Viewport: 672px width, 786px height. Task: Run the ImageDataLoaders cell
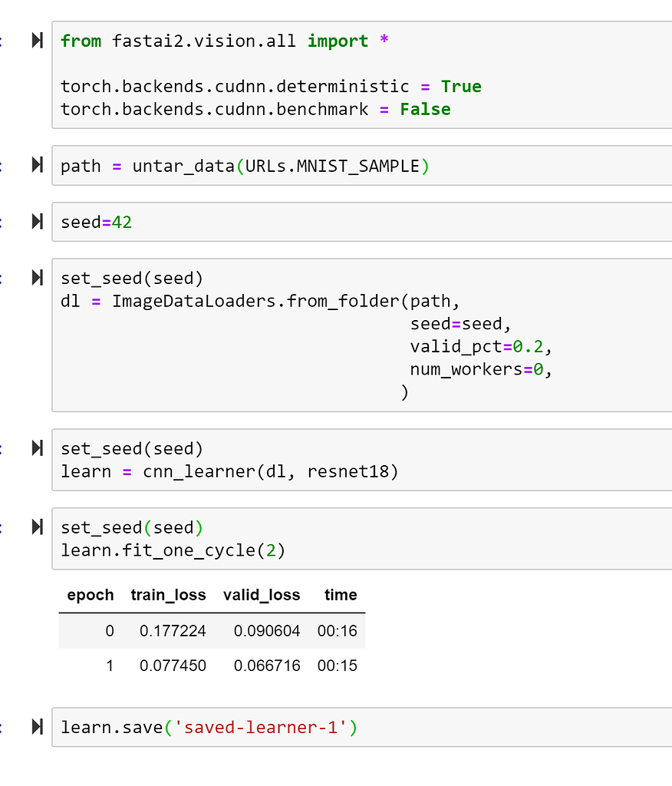[36, 278]
